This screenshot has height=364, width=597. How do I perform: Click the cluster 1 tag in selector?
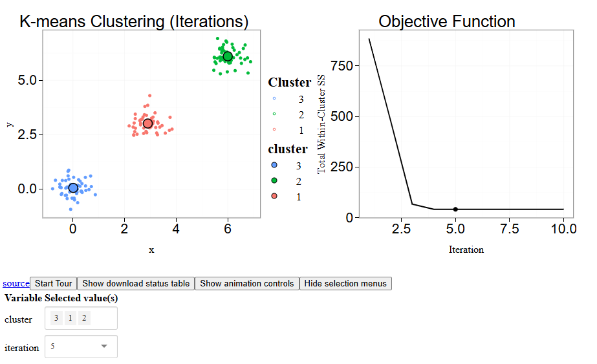(x=71, y=318)
